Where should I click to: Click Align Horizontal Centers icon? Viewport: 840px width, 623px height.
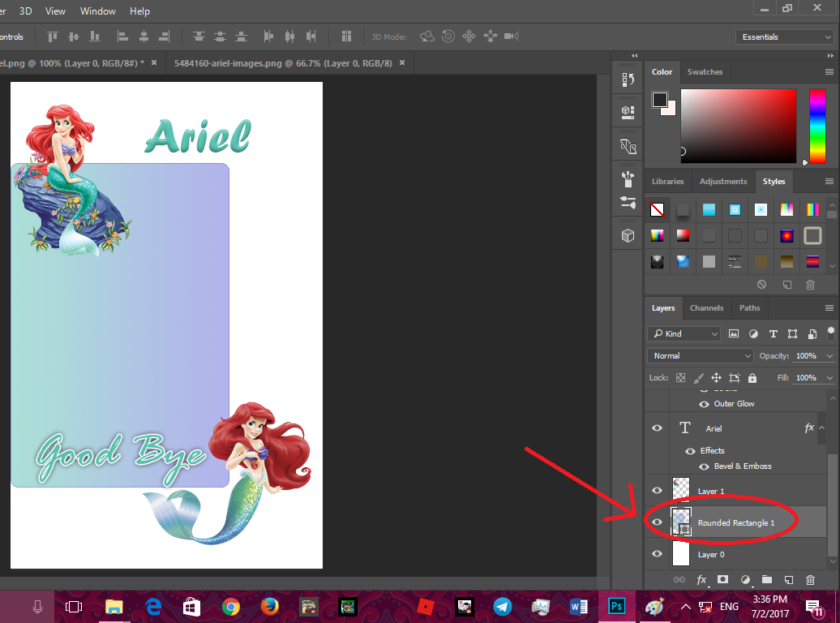pos(144,37)
